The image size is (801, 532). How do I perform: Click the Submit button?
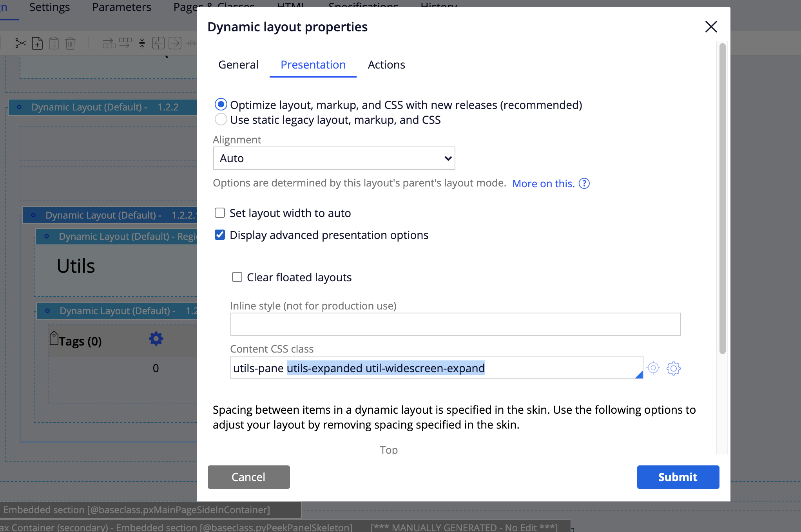point(678,477)
